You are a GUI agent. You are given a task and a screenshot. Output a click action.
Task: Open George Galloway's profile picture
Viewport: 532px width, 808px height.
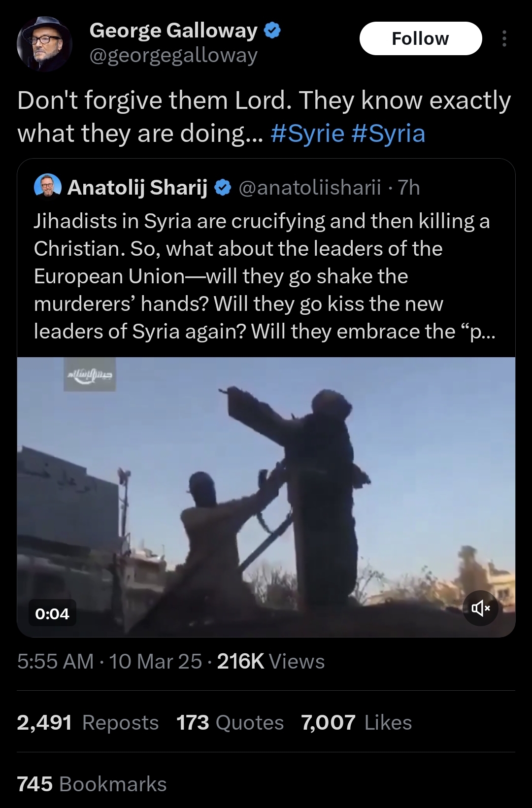tap(44, 44)
